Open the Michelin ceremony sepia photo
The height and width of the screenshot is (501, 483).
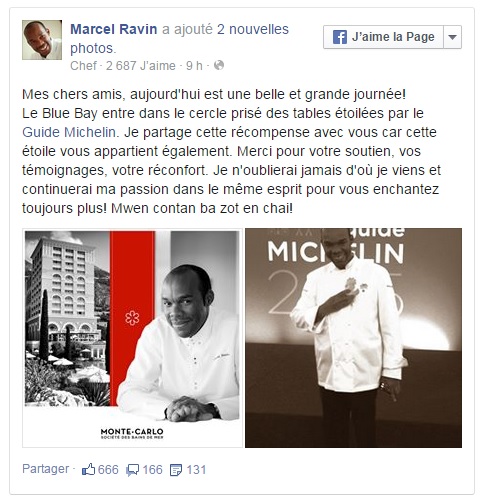(x=353, y=338)
